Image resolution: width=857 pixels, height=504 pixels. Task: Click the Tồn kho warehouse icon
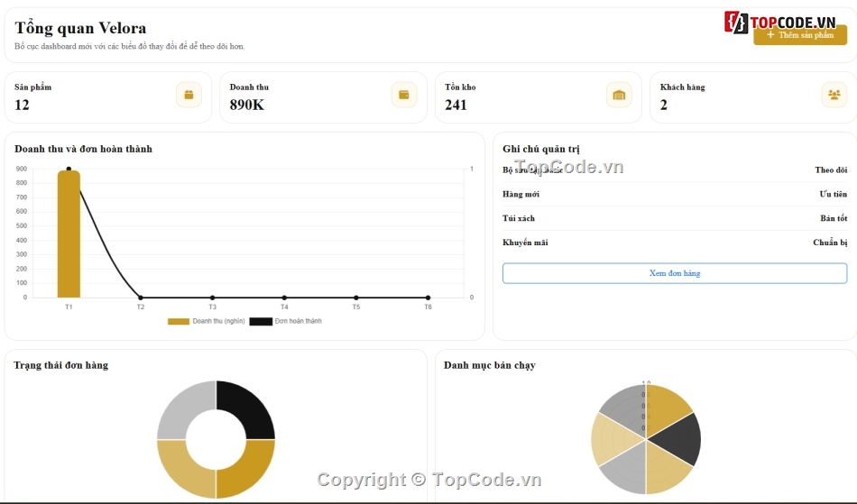coord(619,95)
